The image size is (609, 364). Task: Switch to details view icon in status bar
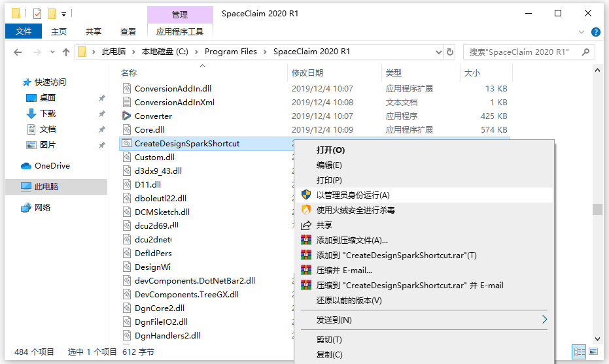pyautogui.click(x=579, y=352)
